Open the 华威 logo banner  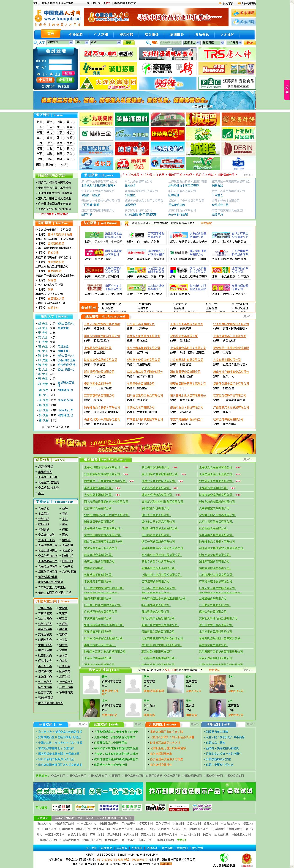pos(238,163)
